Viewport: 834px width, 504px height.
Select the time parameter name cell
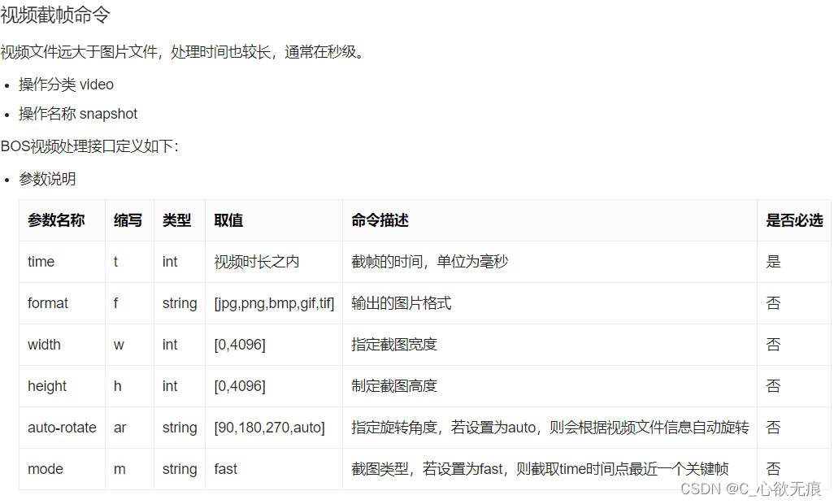tap(41, 262)
